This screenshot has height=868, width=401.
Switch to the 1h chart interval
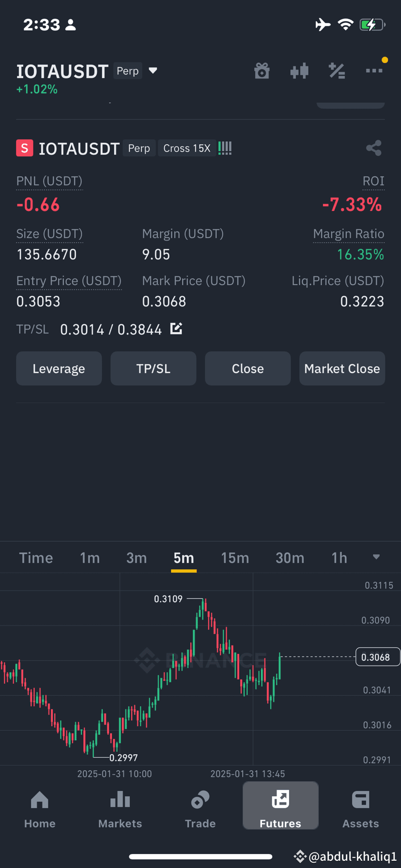point(339,558)
